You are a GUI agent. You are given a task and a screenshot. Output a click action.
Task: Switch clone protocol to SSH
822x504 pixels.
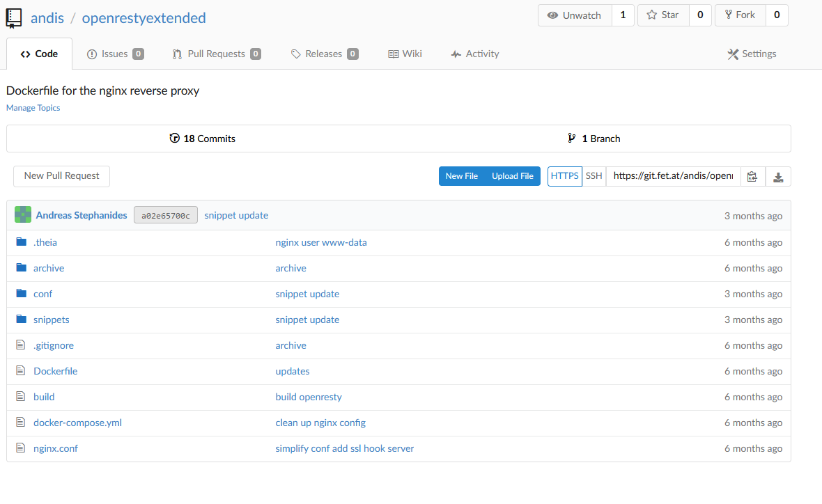click(594, 176)
